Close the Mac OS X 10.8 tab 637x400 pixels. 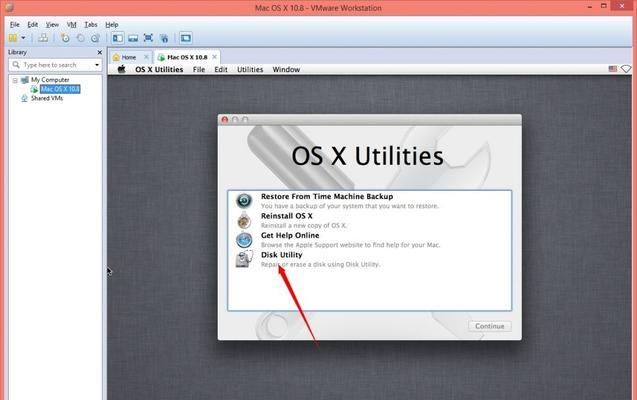click(x=214, y=57)
